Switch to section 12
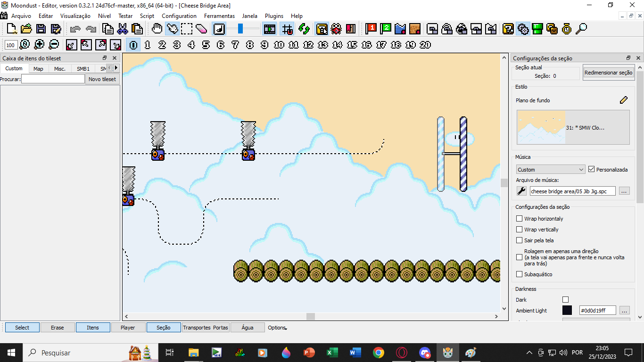The width and height of the screenshot is (644, 362). pyautogui.click(x=308, y=45)
